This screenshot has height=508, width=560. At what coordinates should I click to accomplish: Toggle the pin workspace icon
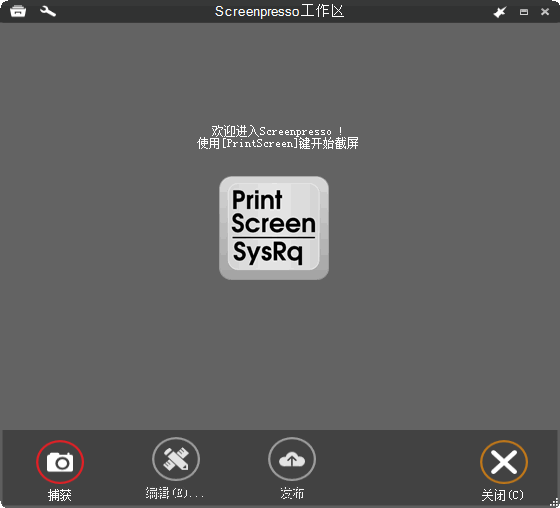[500, 12]
